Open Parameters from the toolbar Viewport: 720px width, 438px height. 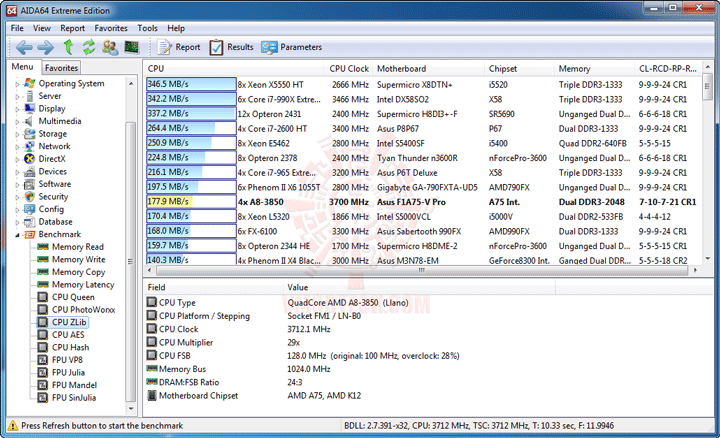pos(292,47)
